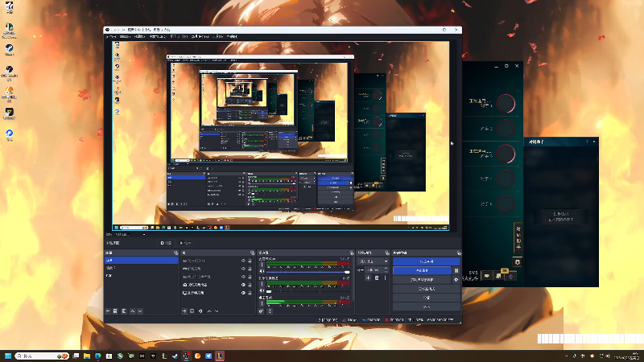Image resolution: width=644 pixels, height=362 pixels.
Task: Open Settings from the Controls panel
Action: [x=427, y=298]
